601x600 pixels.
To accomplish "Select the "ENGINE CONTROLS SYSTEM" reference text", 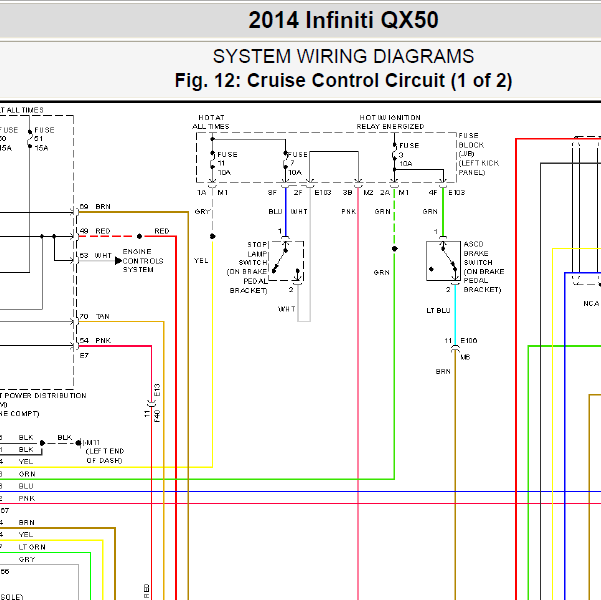I will [x=143, y=261].
